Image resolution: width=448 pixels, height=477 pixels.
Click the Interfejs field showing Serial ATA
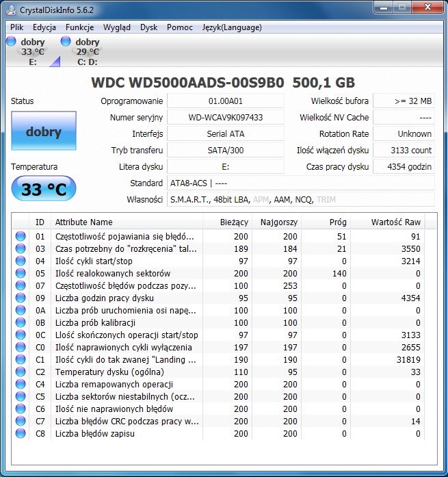226,134
